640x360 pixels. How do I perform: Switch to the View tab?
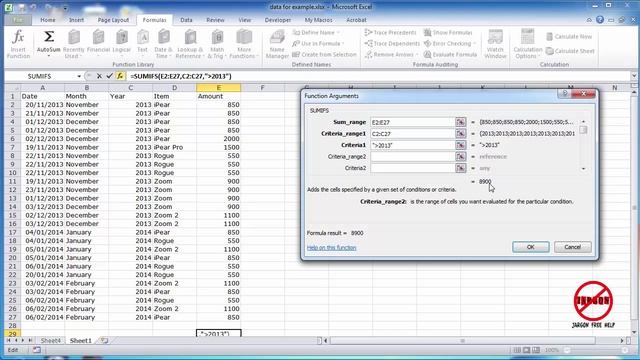coord(244,20)
